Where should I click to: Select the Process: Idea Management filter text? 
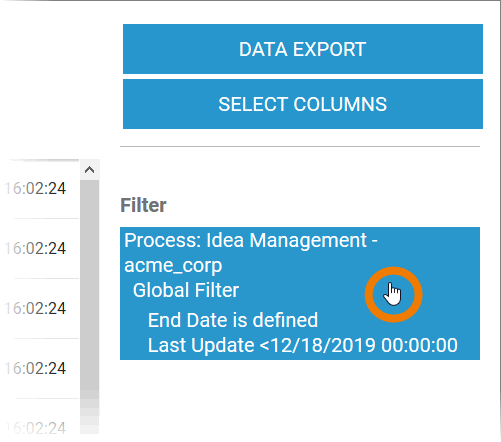pos(251,240)
